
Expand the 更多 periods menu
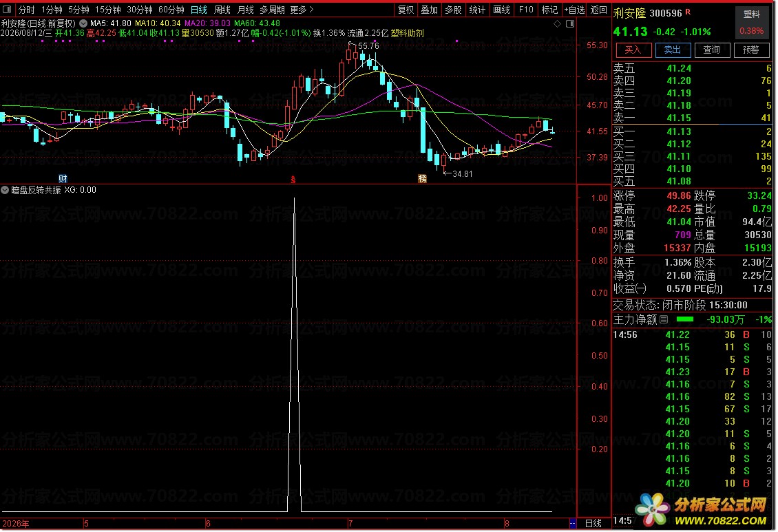tap(302, 10)
